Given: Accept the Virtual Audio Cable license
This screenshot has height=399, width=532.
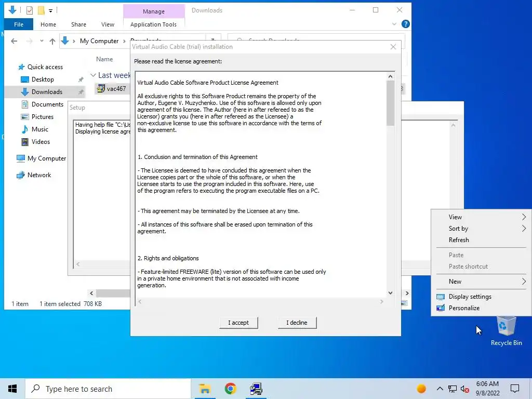Looking at the screenshot, I should pyautogui.click(x=238, y=323).
